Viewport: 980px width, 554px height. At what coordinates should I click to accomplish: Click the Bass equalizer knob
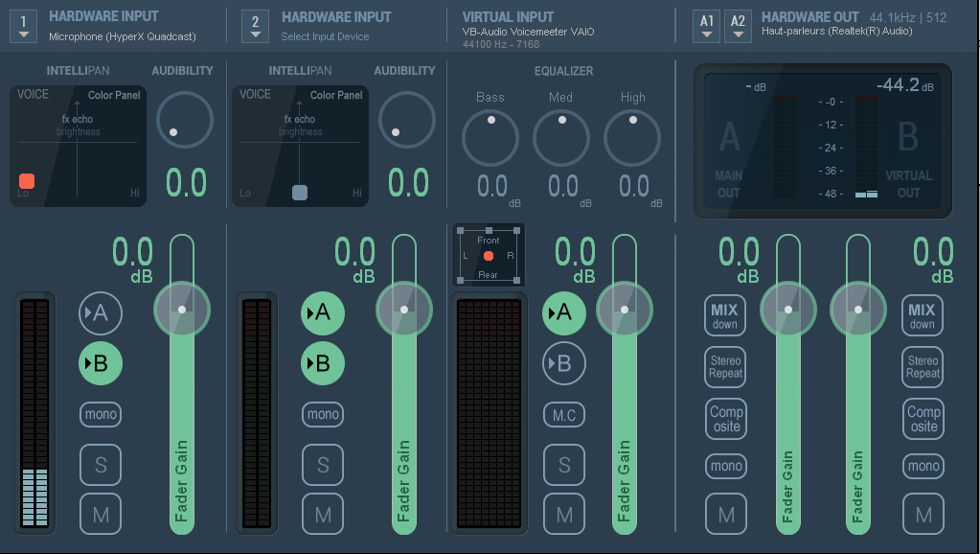point(490,138)
